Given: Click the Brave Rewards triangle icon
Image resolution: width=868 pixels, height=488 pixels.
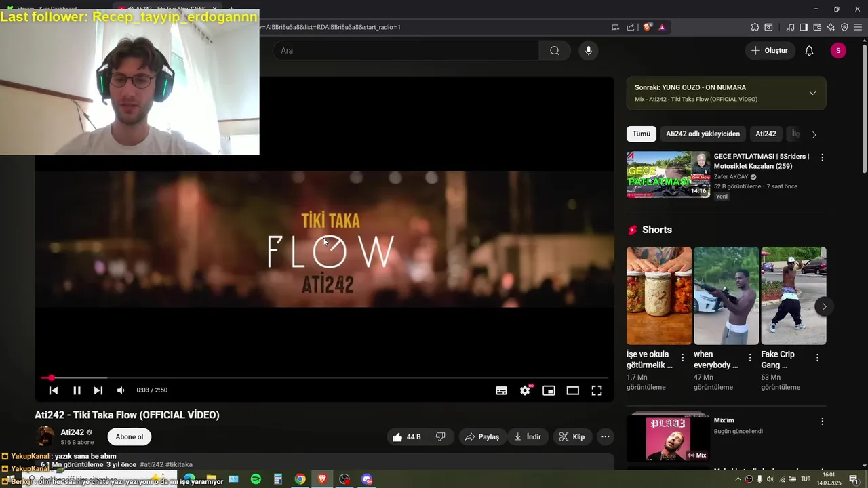Looking at the screenshot, I should 662,27.
